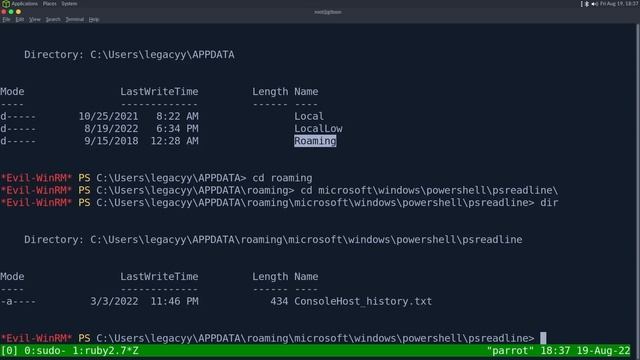Select tmux window 0:sudo- in status bar
This screenshot has height=360, width=640.
45,351
